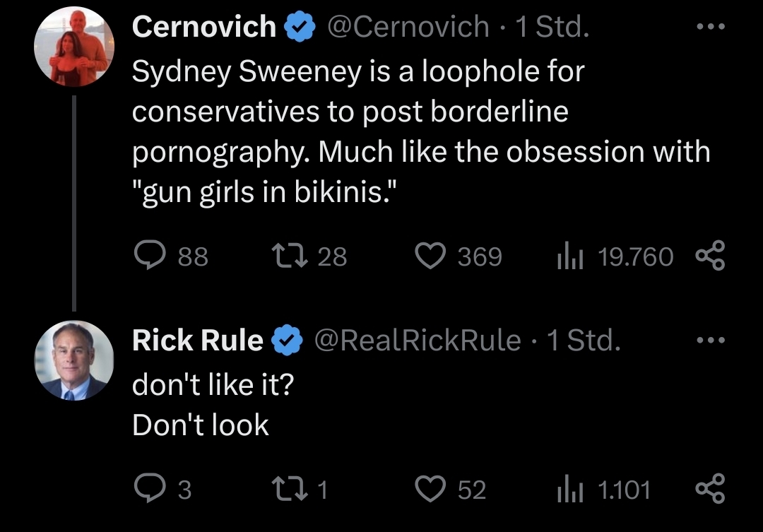
Task: Open Rick Rule's reply text "Don't look"
Action: pos(201,425)
